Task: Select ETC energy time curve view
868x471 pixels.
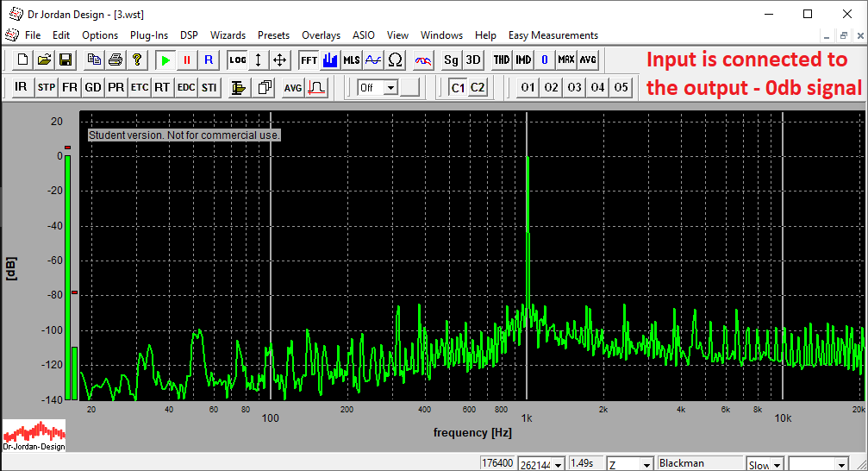Action: tap(140, 87)
